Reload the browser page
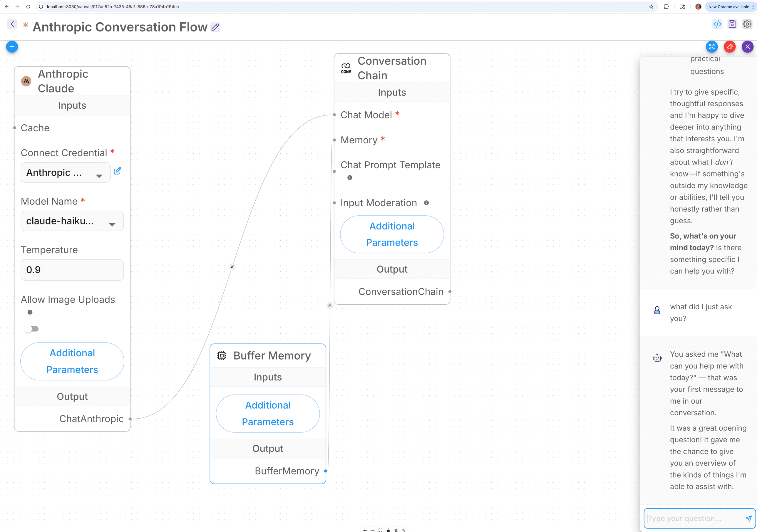 tap(28, 6)
